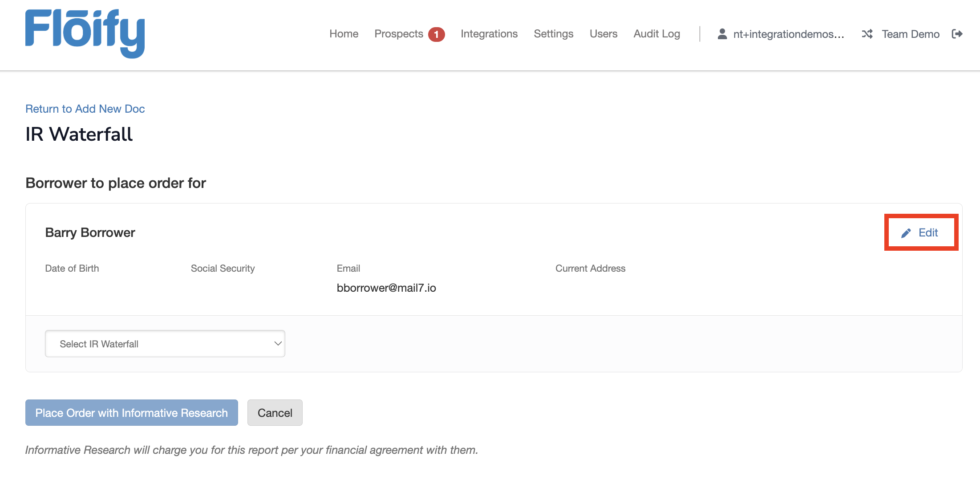This screenshot has height=497, width=980.
Task: Navigate to the Home menu item
Action: [x=344, y=33]
